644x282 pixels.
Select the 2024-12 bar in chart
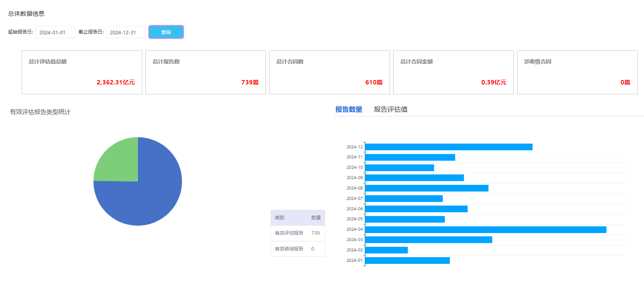click(448, 147)
